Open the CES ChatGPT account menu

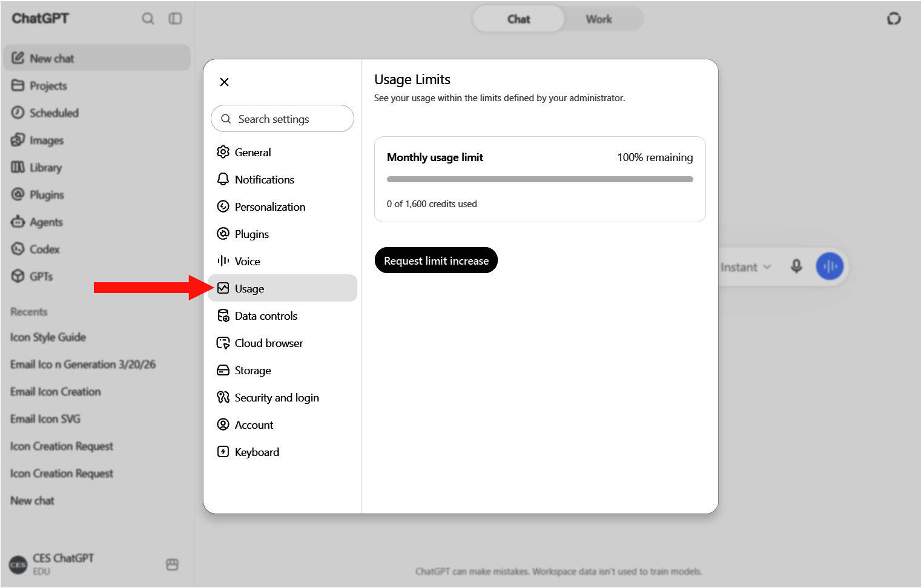51,564
